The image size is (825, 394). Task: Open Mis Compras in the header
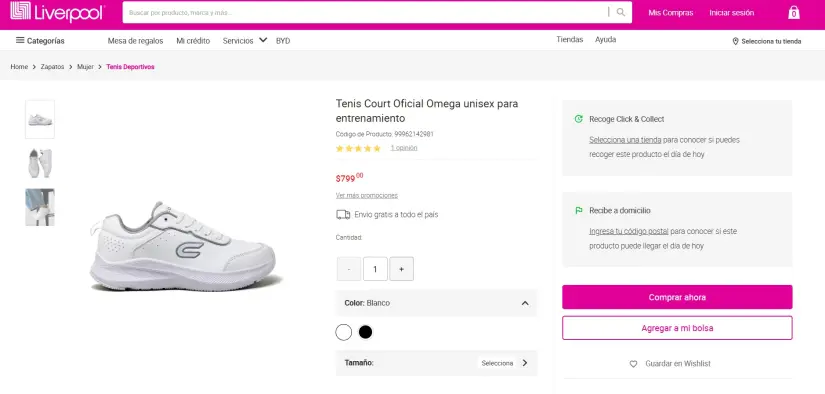pos(670,13)
